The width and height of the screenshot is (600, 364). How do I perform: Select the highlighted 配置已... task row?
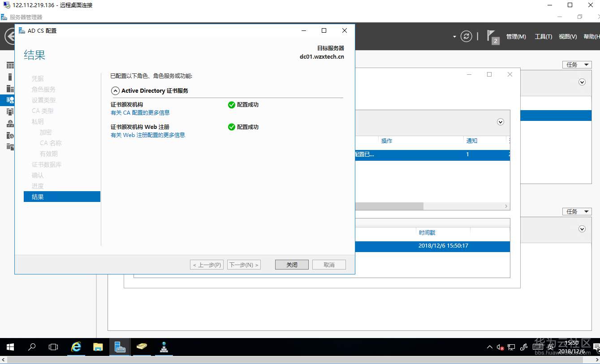(x=432, y=154)
